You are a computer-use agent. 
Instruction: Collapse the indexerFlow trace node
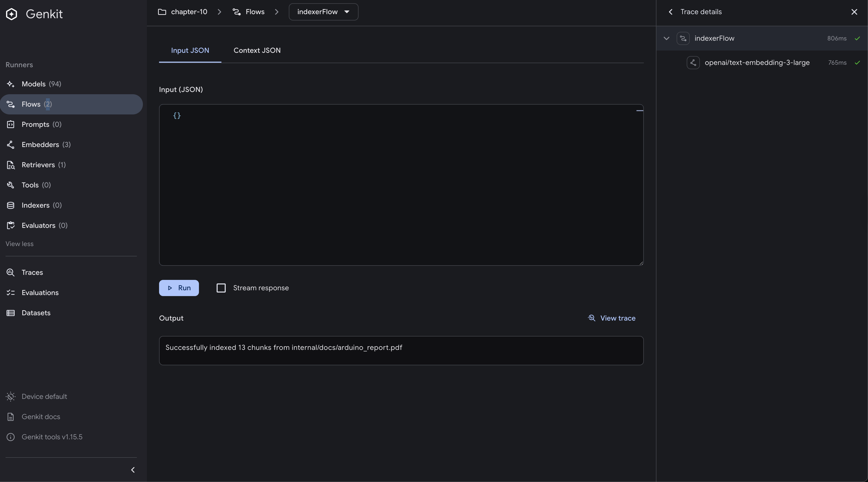click(x=666, y=38)
